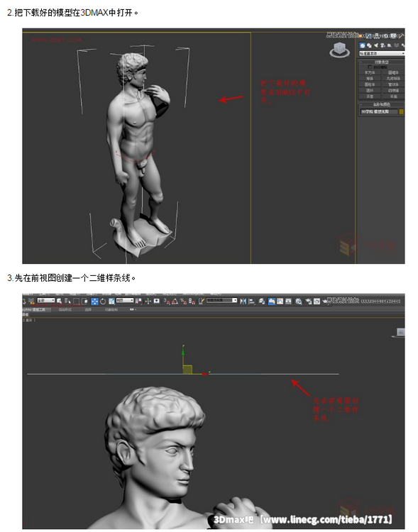The image size is (418, 532).
Task: Open the named selection sets dropdown
Action: (x=221, y=300)
